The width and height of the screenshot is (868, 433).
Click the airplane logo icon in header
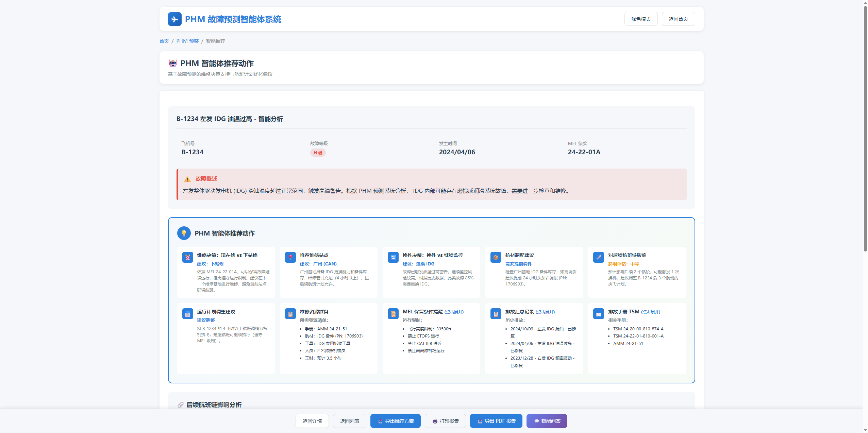click(x=174, y=19)
